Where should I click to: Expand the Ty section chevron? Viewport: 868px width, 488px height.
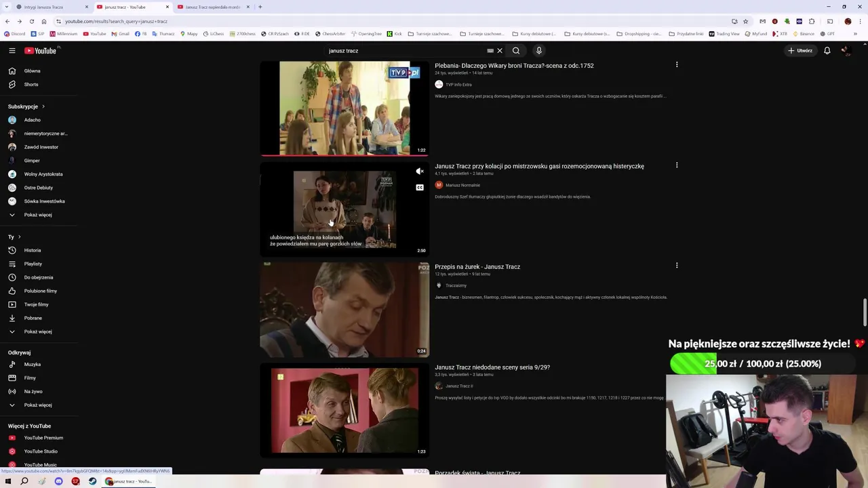19,237
